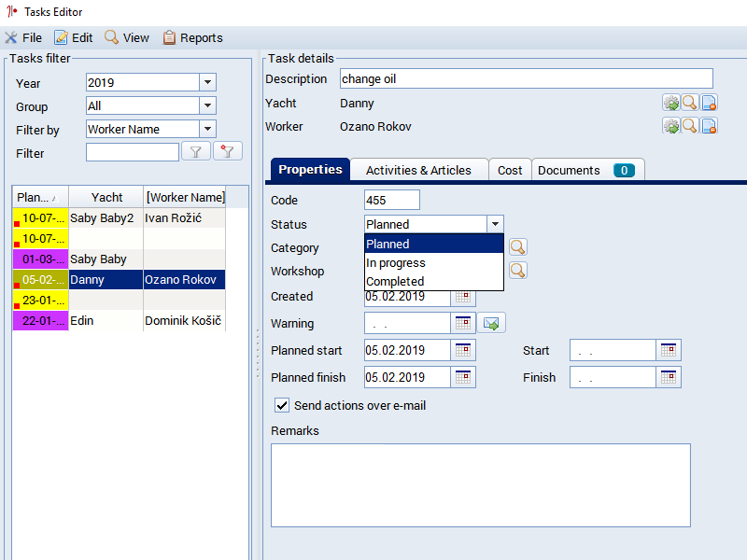Click the Workshop search magnifier icon
Viewport: 747px width, 560px height.
516,271
